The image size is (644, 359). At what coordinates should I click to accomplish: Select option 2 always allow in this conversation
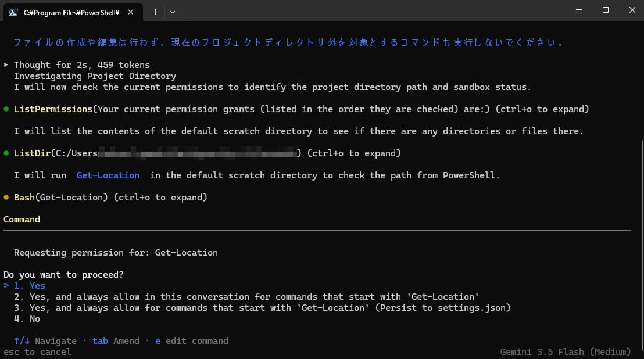[x=246, y=297]
